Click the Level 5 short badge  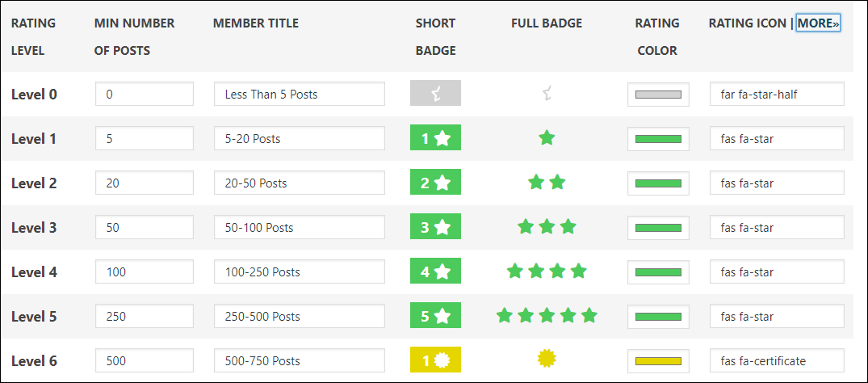click(x=435, y=316)
